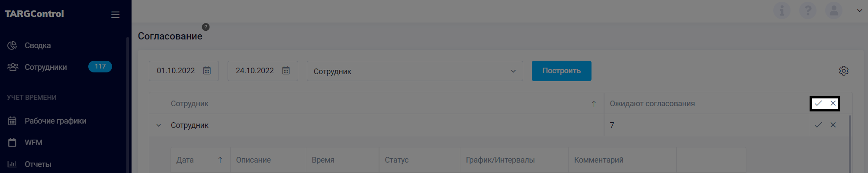The image size is (868, 173).
Task: Open the info icon in top bar
Action: pos(782,10)
